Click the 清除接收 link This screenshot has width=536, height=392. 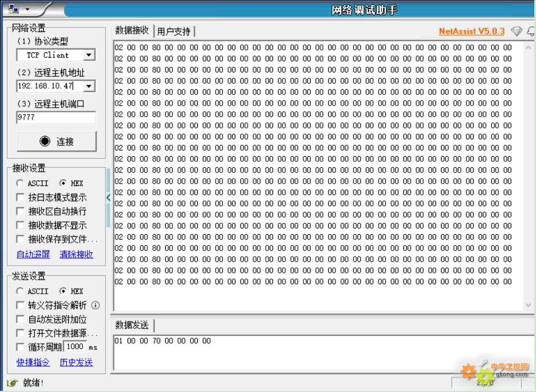tap(76, 254)
